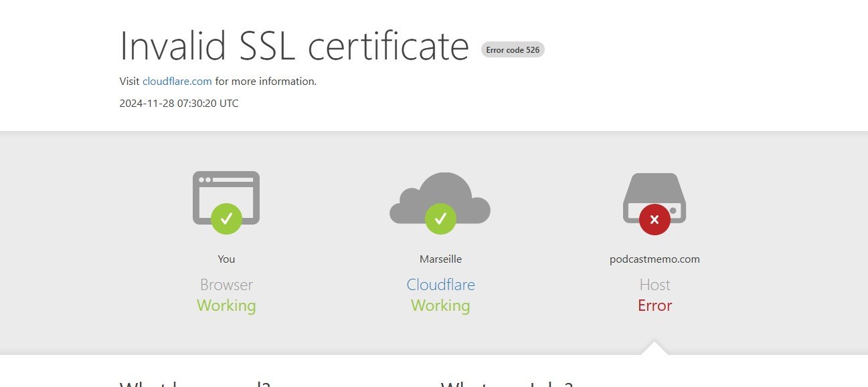This screenshot has width=868, height=387.
Task: Click the Working status under Browser
Action: [226, 305]
